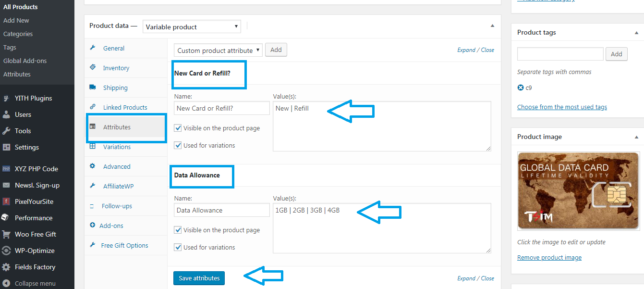The width and height of the screenshot is (644, 289).
Task: Open the Variable product type dropdown
Action: (192, 27)
